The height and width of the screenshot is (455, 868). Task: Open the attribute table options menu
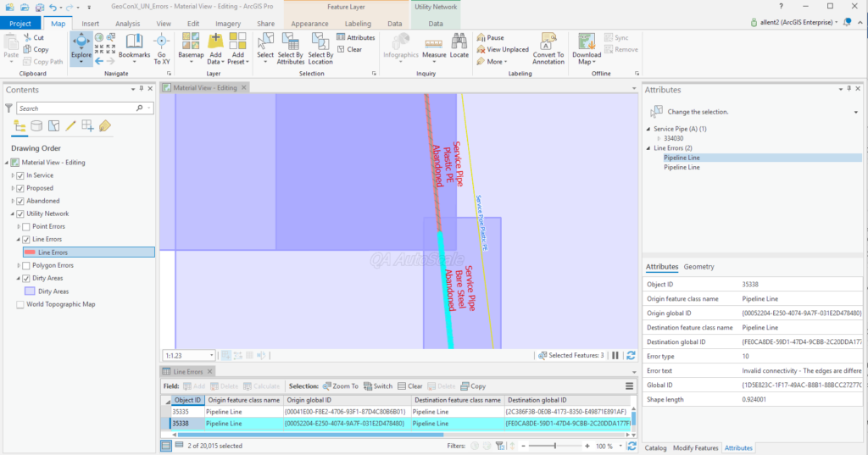click(630, 386)
